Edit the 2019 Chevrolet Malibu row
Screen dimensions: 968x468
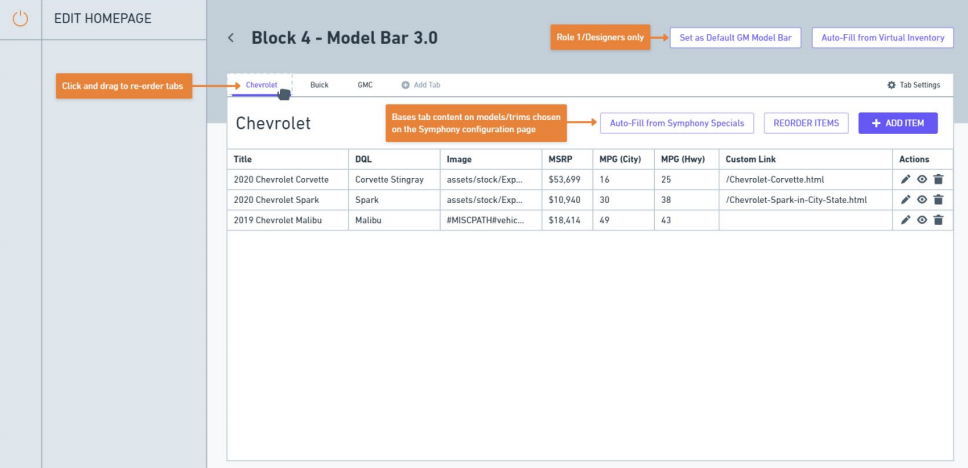pyautogui.click(x=905, y=220)
